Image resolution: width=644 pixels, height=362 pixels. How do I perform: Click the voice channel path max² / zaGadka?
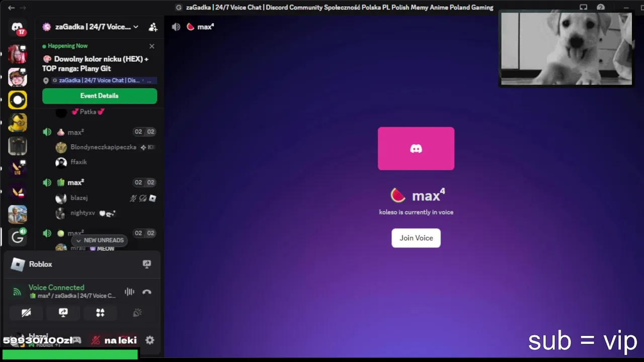coord(73,296)
